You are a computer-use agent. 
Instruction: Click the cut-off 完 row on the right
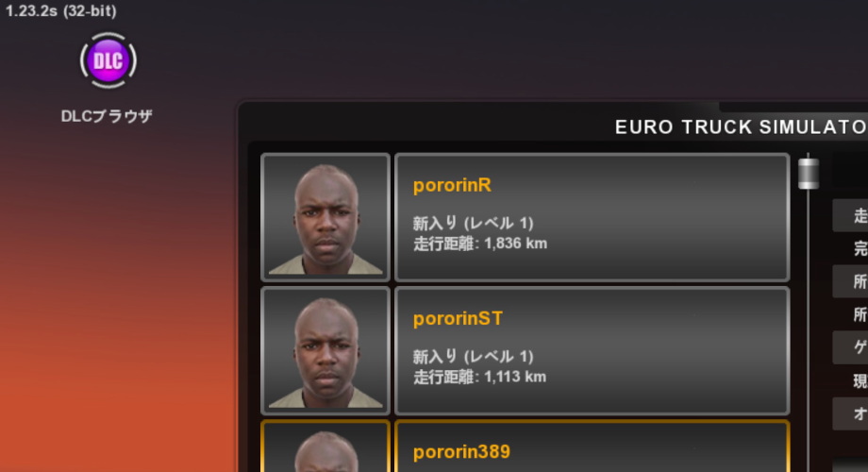[850, 248]
